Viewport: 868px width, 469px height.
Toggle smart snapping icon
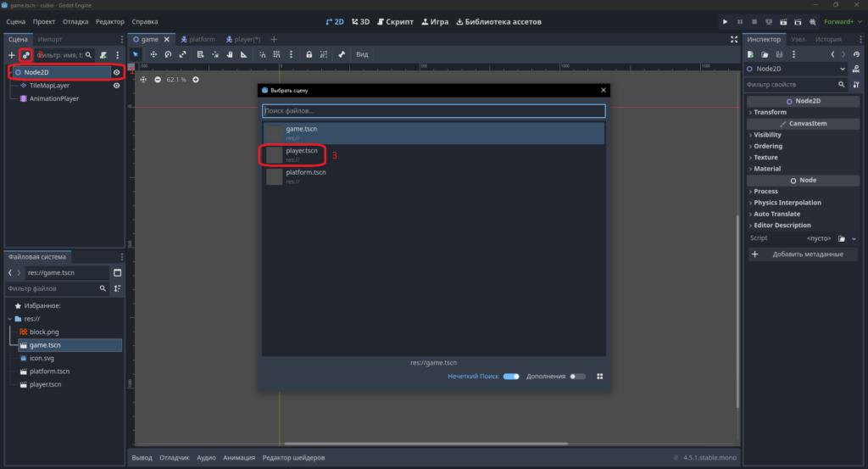pos(263,54)
